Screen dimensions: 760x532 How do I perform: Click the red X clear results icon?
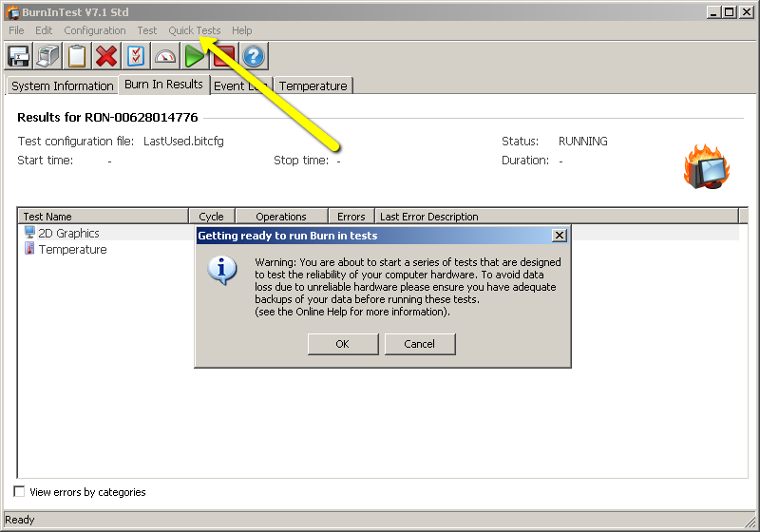tap(106, 56)
